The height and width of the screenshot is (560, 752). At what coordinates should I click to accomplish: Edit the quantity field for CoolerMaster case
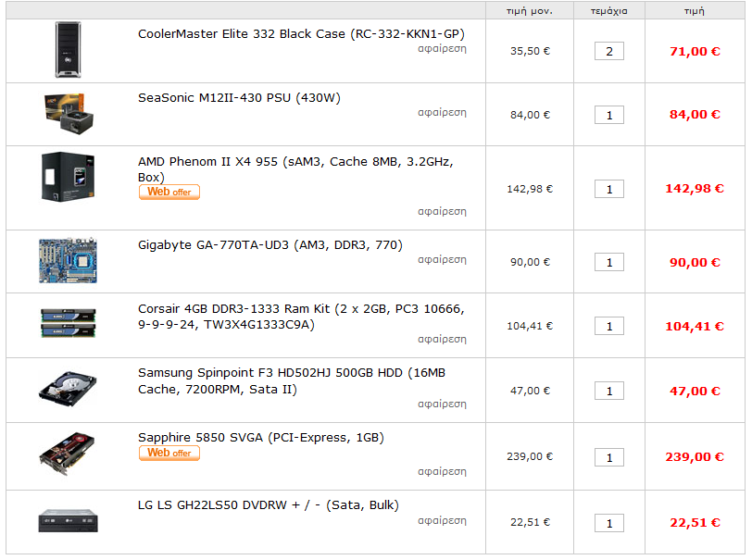(x=609, y=51)
